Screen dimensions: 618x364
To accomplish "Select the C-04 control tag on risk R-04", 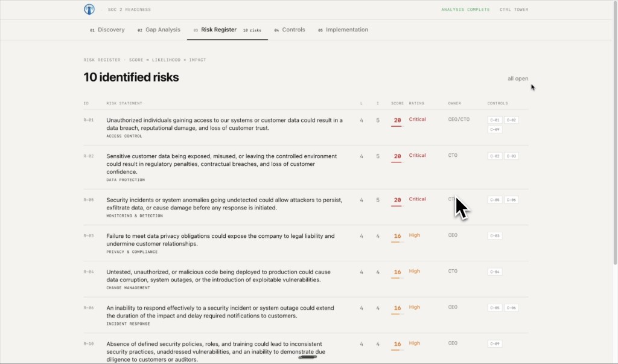I will (x=495, y=272).
